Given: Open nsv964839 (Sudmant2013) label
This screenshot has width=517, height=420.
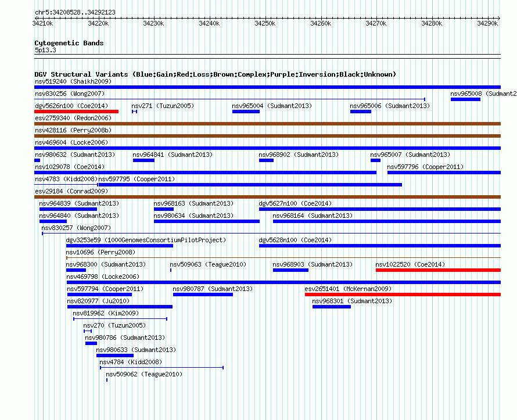Looking at the screenshot, I should (x=79, y=203).
